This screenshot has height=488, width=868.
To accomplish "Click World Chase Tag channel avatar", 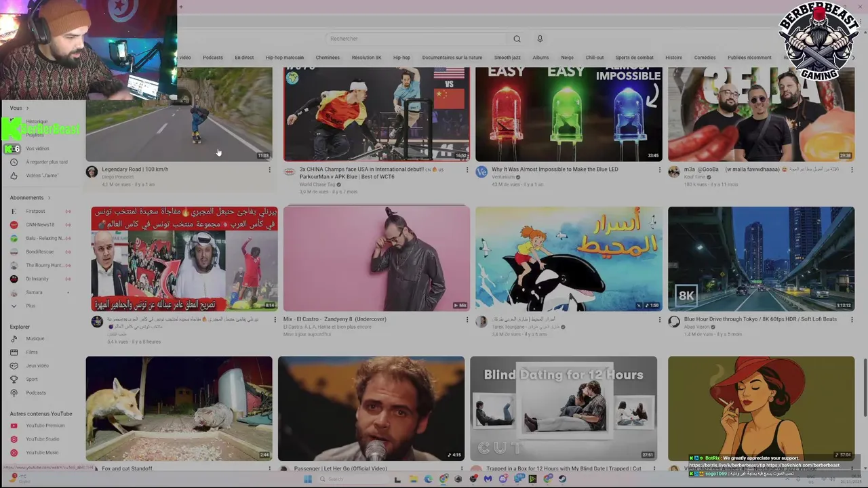I will click(x=290, y=171).
